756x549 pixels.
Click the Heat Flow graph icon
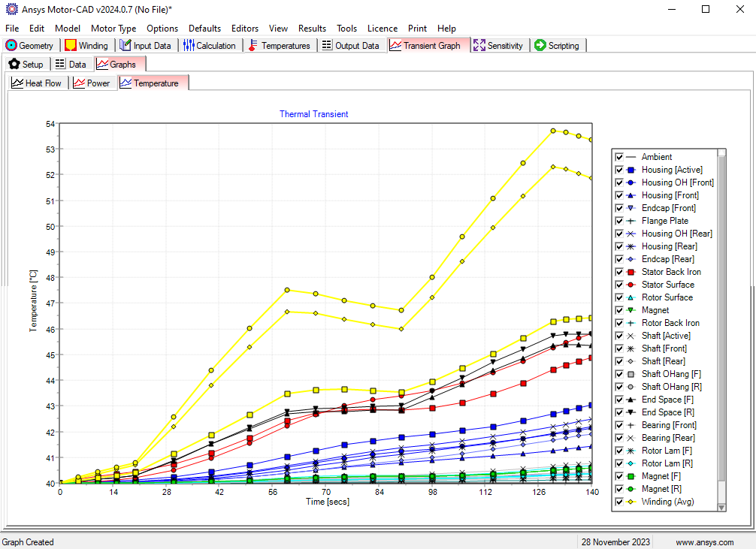17,83
